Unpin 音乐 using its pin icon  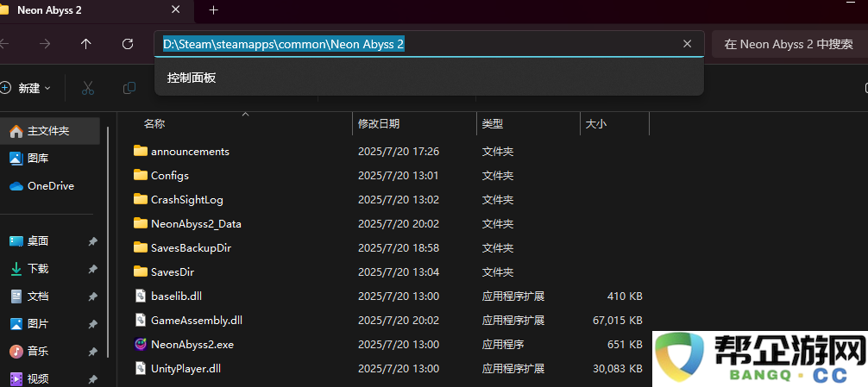tap(92, 352)
